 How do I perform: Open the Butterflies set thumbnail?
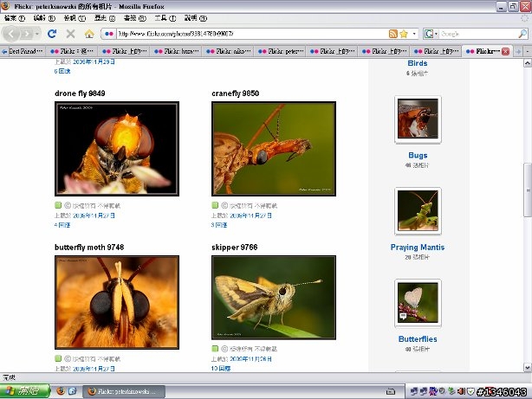pos(418,303)
